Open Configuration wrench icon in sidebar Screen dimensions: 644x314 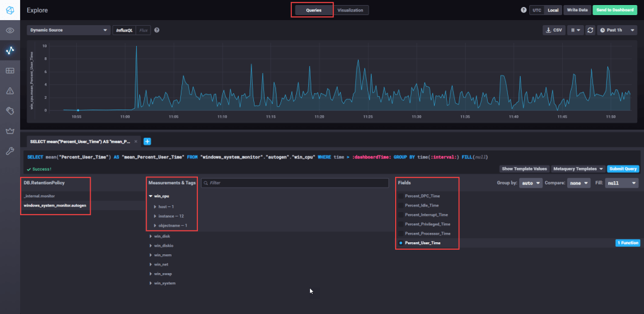pyautogui.click(x=10, y=151)
